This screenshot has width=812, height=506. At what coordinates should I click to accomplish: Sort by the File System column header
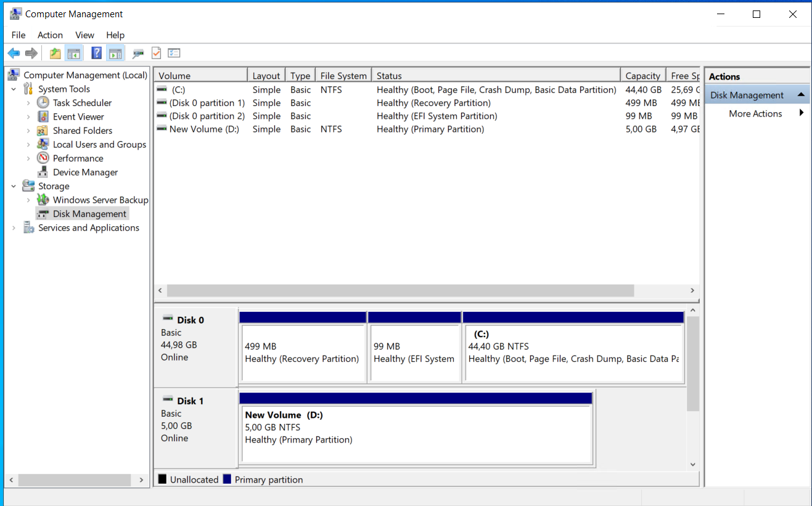pos(343,76)
